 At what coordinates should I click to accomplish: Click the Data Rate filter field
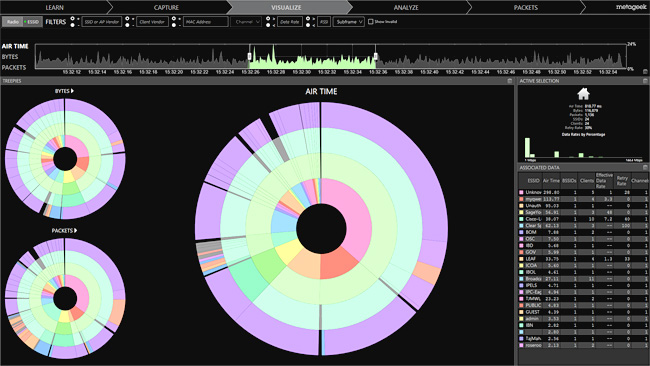click(x=289, y=22)
